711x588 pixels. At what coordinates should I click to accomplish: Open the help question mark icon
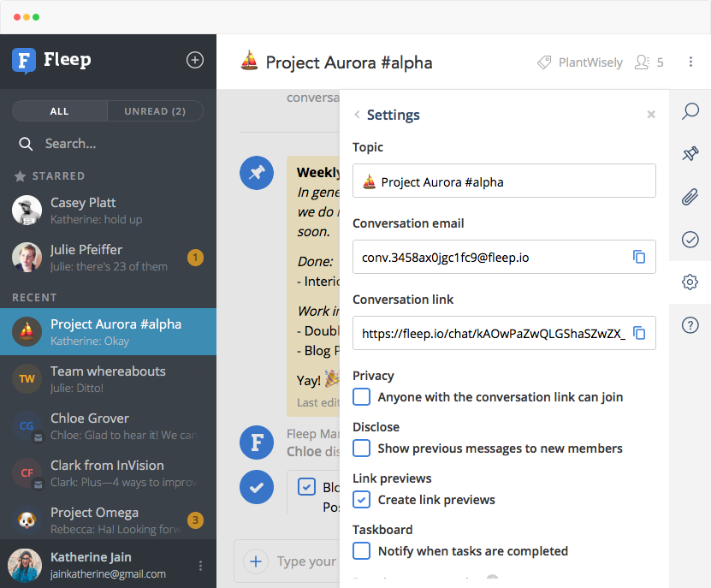690,325
